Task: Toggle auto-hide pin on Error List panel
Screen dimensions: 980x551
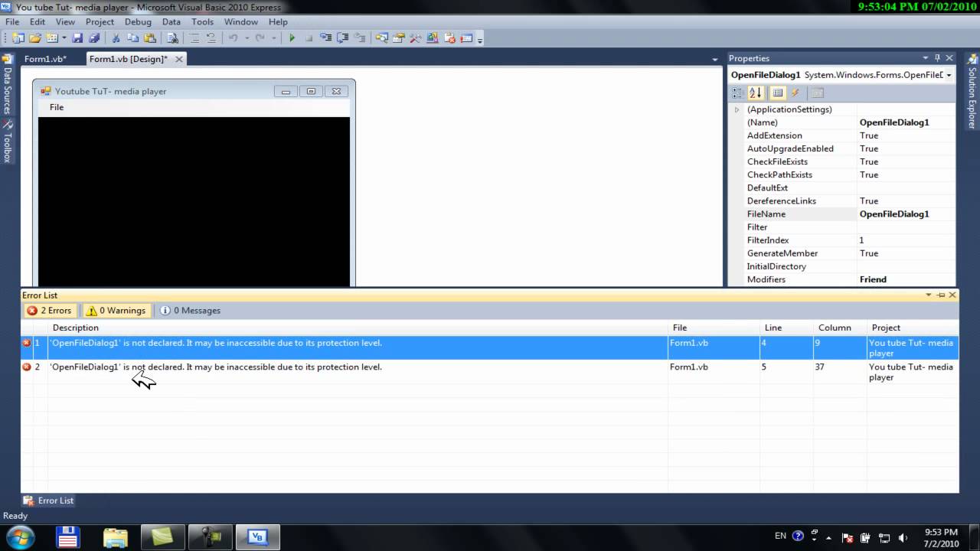Action: (x=941, y=295)
